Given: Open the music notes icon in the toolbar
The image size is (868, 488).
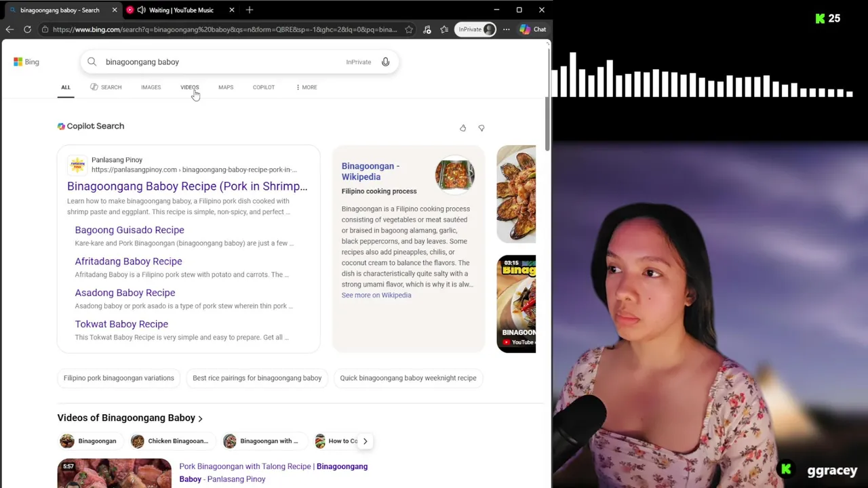Looking at the screenshot, I should [x=427, y=29].
